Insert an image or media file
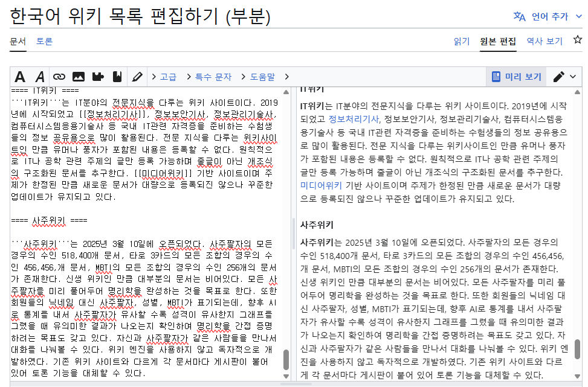Screen dimensions: 588x387 click(x=79, y=77)
